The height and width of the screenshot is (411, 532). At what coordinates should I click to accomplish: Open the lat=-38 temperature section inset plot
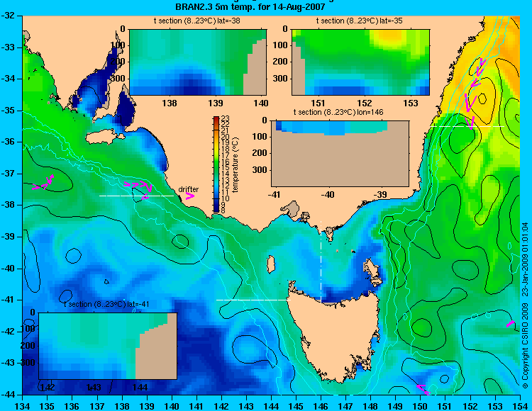pos(198,62)
